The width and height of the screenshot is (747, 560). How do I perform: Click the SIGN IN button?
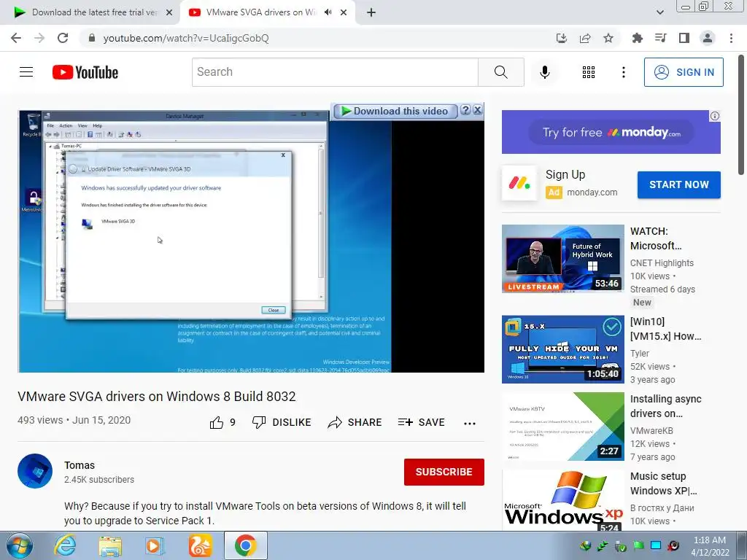pos(683,72)
